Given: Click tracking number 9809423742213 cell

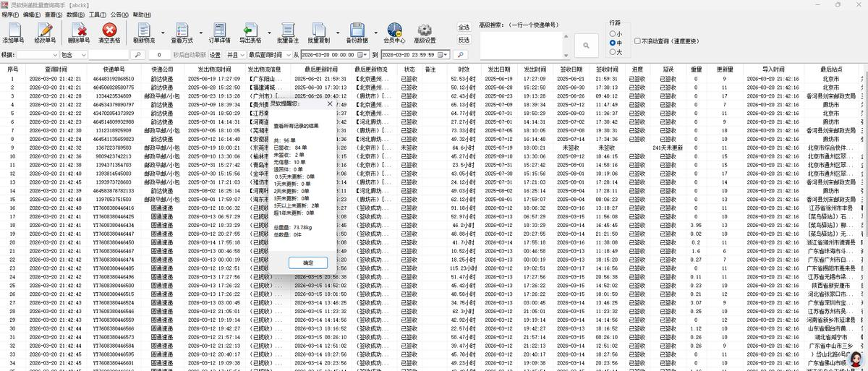Looking at the screenshot, I should (x=114, y=155).
